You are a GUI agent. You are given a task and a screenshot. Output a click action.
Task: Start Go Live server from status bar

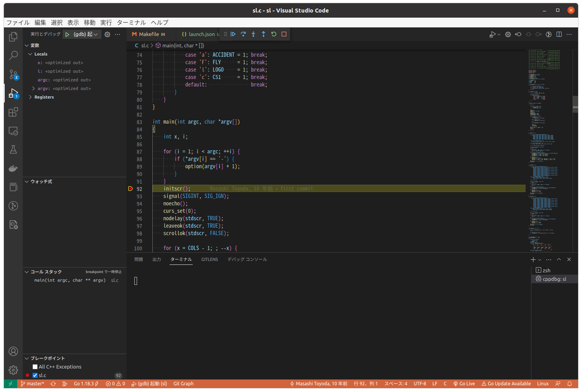(464, 383)
